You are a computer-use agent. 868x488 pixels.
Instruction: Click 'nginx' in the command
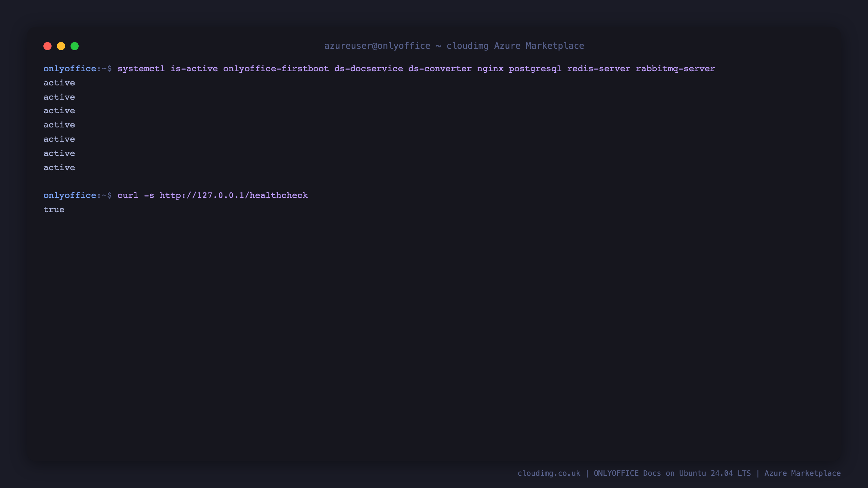[x=490, y=68]
